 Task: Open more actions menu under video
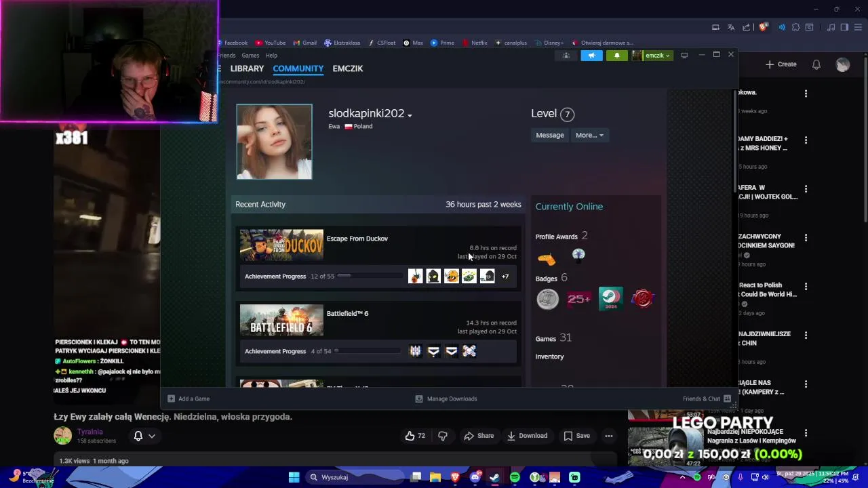609,436
